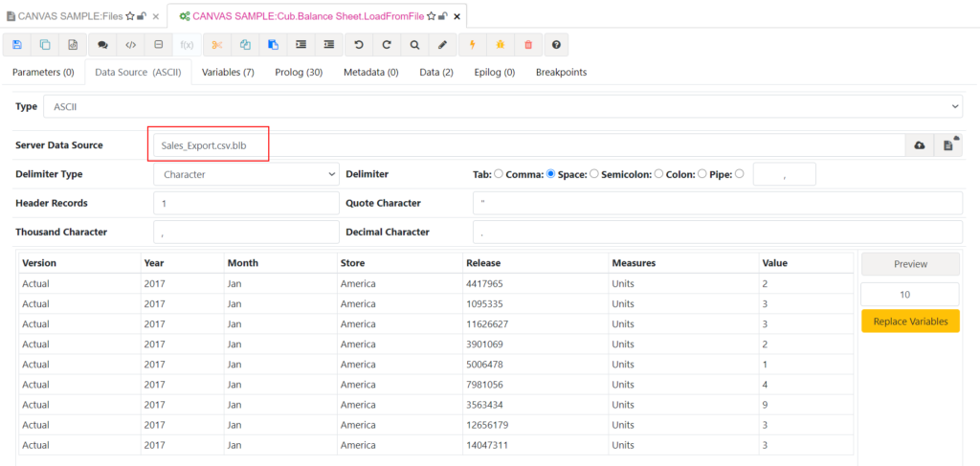Select the Tab delimiter radio button

[x=499, y=174]
